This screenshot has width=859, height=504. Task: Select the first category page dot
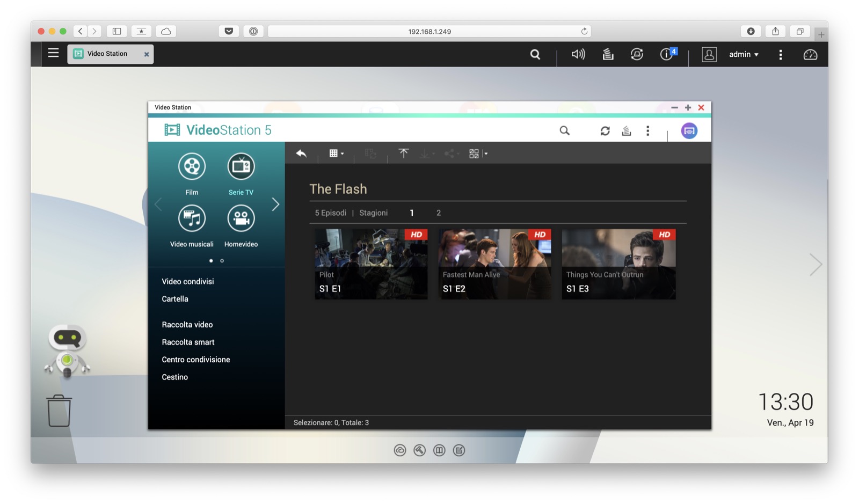click(x=211, y=261)
